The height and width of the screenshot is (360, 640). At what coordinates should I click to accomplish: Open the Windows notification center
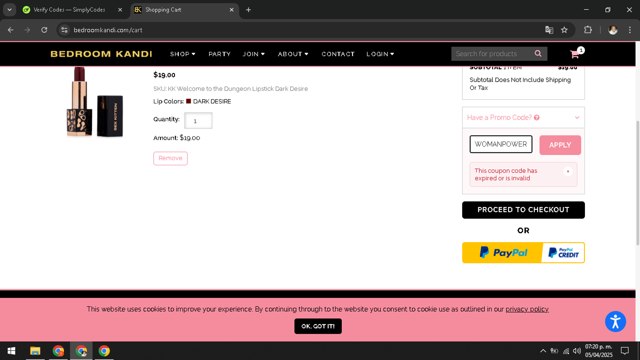[x=624, y=351]
